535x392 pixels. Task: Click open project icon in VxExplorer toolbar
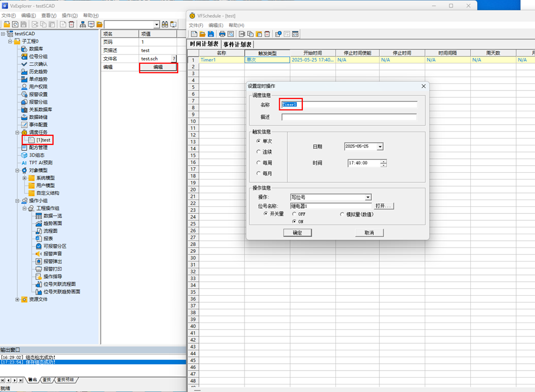pyautogui.click(x=7, y=24)
